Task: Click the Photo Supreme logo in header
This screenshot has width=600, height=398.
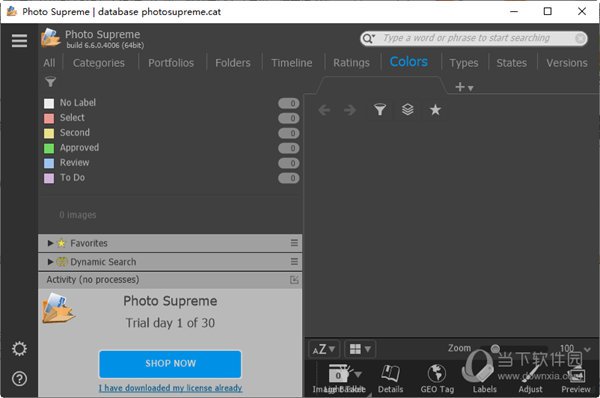Action: pyautogui.click(x=51, y=38)
